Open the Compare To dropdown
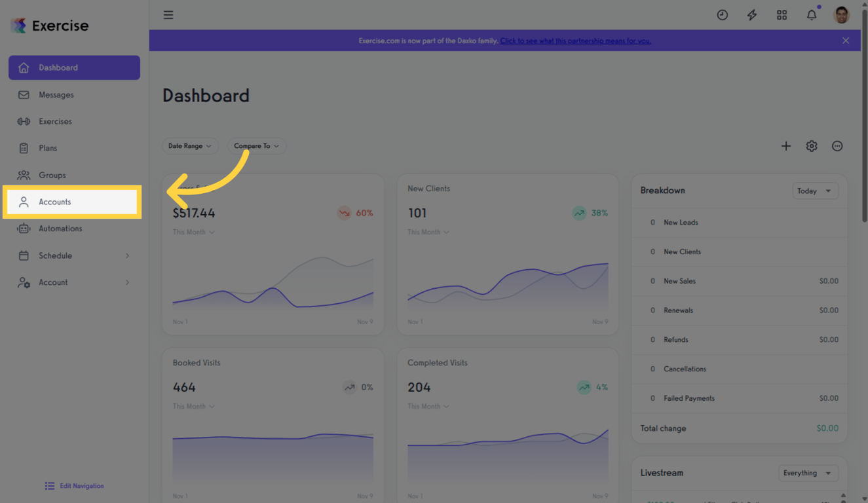 point(256,145)
